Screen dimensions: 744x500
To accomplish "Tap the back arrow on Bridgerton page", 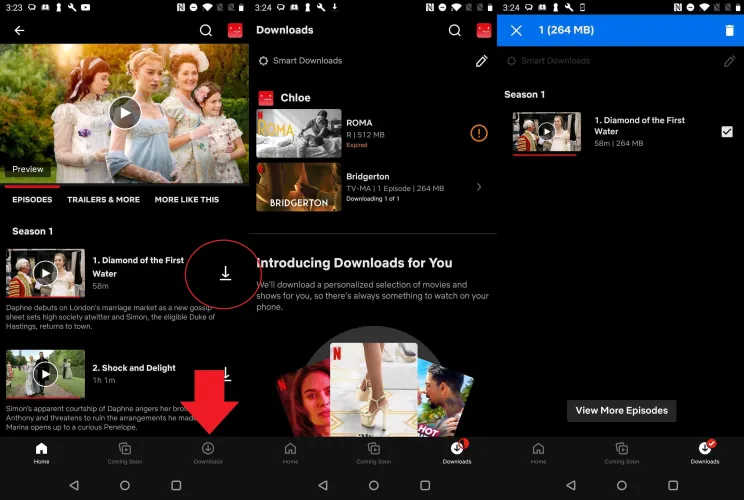I will 19,30.
